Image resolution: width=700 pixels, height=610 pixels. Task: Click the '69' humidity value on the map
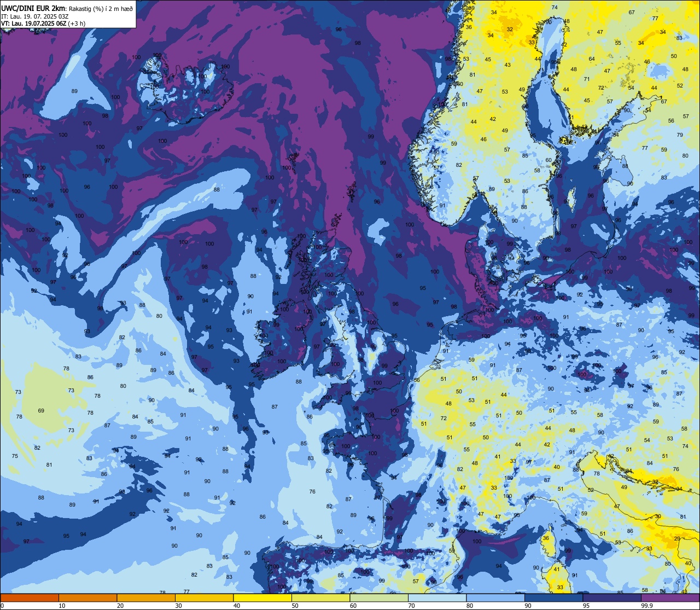tap(41, 411)
